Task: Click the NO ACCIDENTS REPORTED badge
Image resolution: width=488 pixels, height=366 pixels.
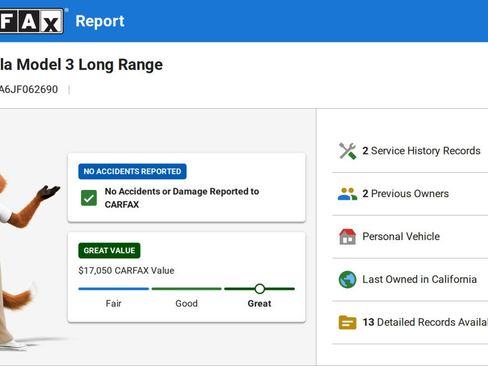Action: pyautogui.click(x=132, y=171)
